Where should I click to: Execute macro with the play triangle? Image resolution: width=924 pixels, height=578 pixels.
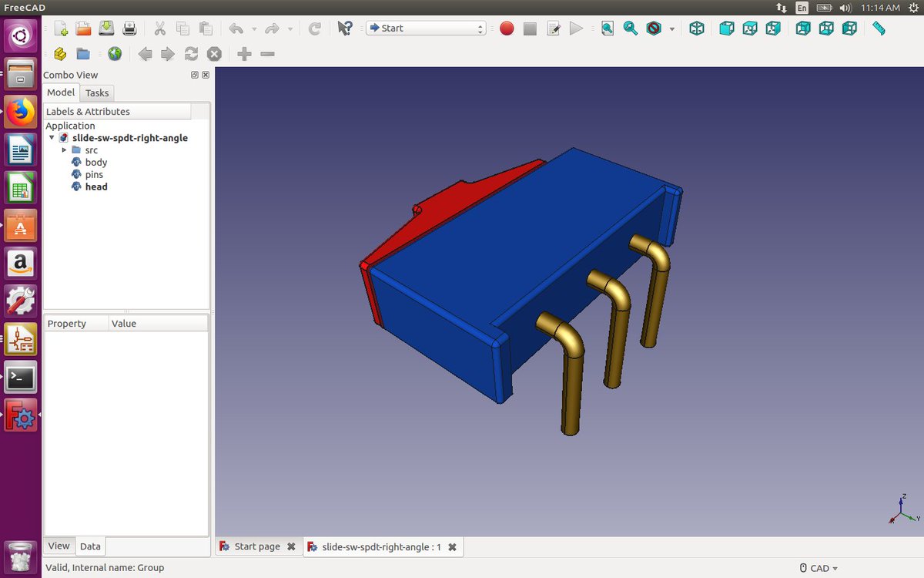[x=576, y=29]
